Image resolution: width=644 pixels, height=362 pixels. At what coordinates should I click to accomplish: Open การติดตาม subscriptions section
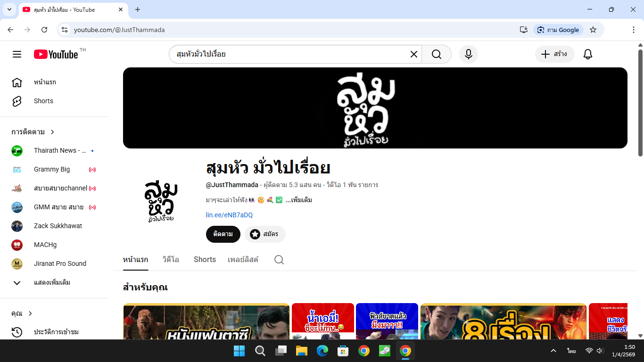(33, 132)
